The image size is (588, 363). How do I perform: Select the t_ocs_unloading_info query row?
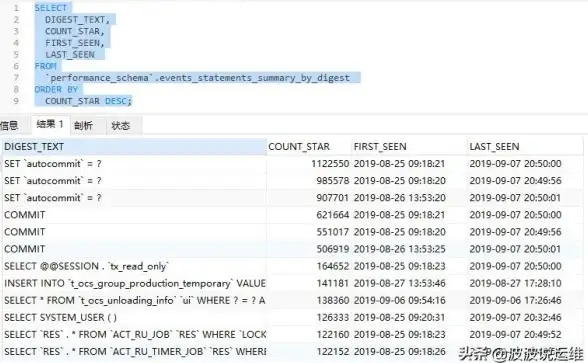(292, 300)
